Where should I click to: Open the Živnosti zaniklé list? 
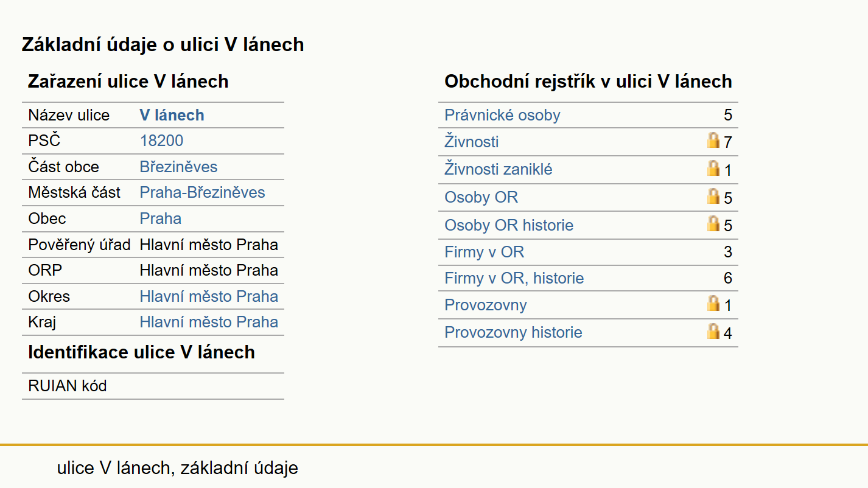(499, 169)
